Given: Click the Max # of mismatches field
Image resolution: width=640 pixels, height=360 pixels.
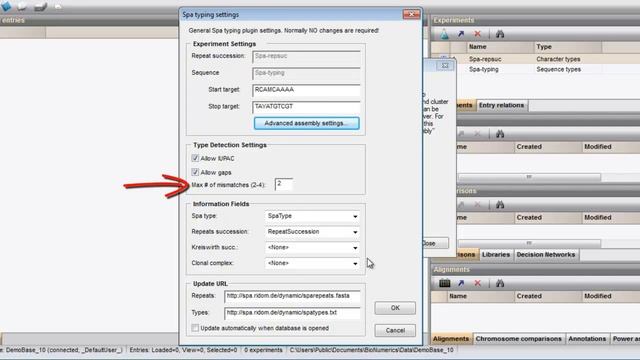Looking at the screenshot, I should (x=284, y=184).
